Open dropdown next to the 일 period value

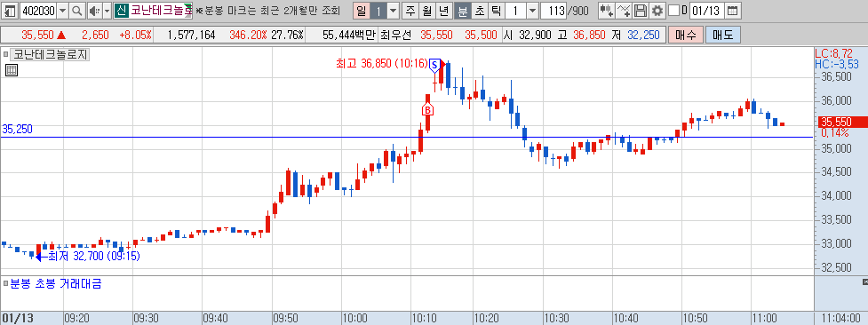pyautogui.click(x=393, y=11)
